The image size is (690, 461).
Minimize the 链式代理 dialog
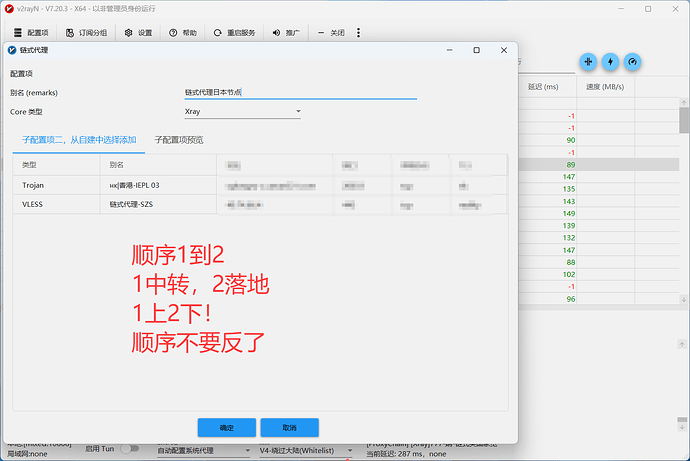click(449, 50)
